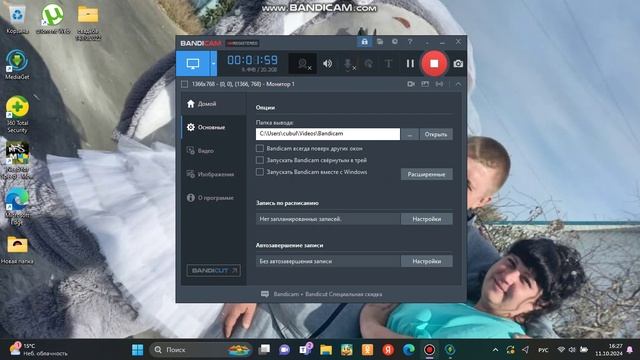Image resolution: width=640 pixels, height=360 pixels.
Task: Show hidden tray icons chevron
Action: pyautogui.click(x=495, y=350)
